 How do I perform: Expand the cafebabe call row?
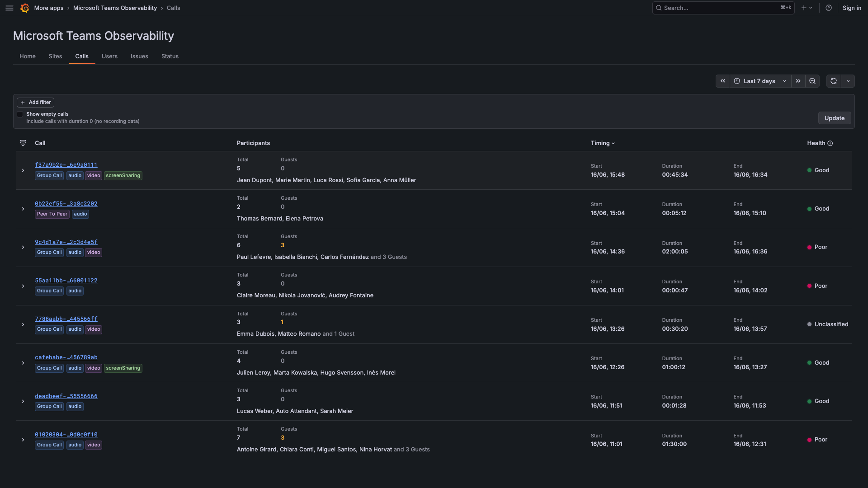[23, 363]
